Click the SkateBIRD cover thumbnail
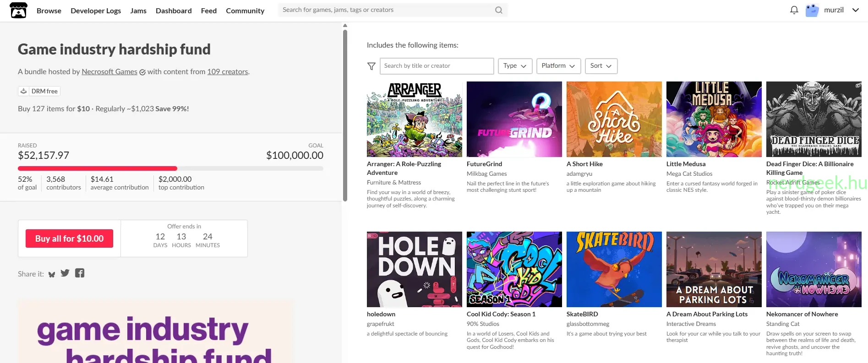The image size is (868, 363). tap(614, 269)
